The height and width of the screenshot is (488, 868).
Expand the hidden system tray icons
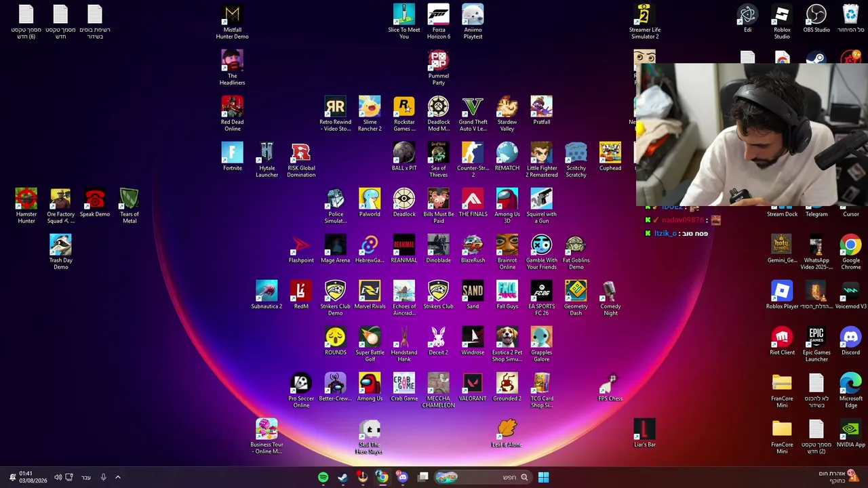[117, 477]
